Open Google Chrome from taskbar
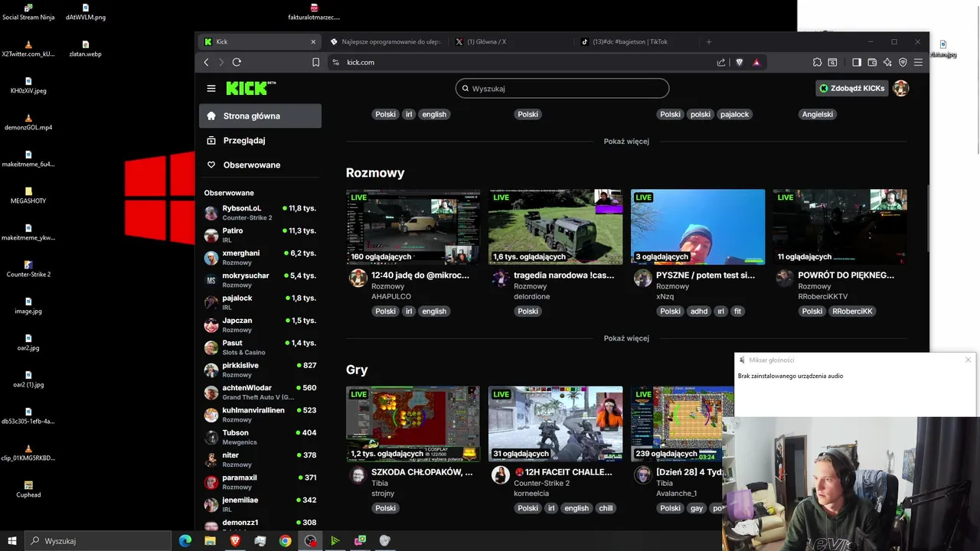Screen dimensions: 980x551 click(x=285, y=541)
